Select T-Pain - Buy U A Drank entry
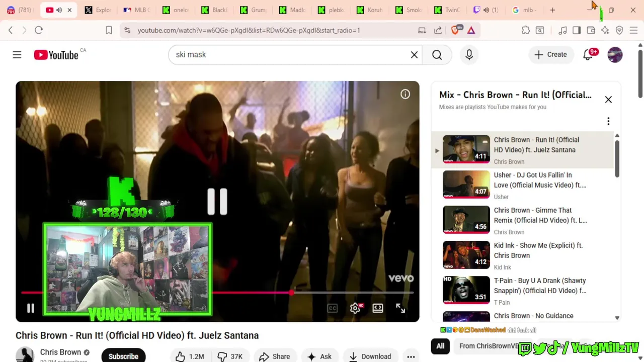644x362 pixels. click(x=523, y=291)
